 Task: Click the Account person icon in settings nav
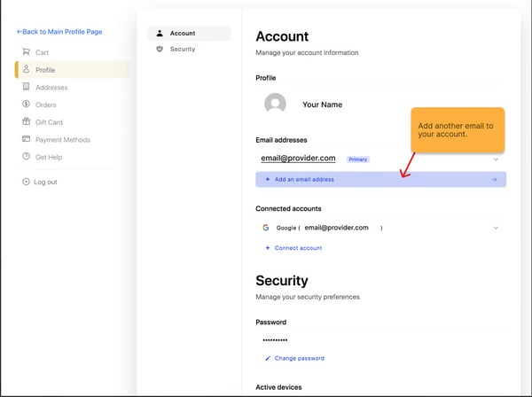pos(160,33)
